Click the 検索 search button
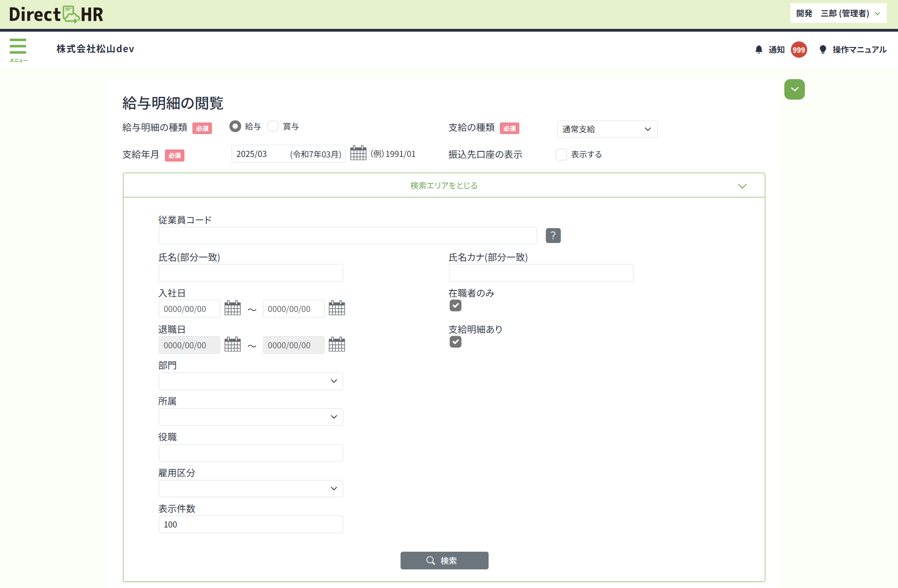The height and width of the screenshot is (588, 898). pyautogui.click(x=444, y=561)
